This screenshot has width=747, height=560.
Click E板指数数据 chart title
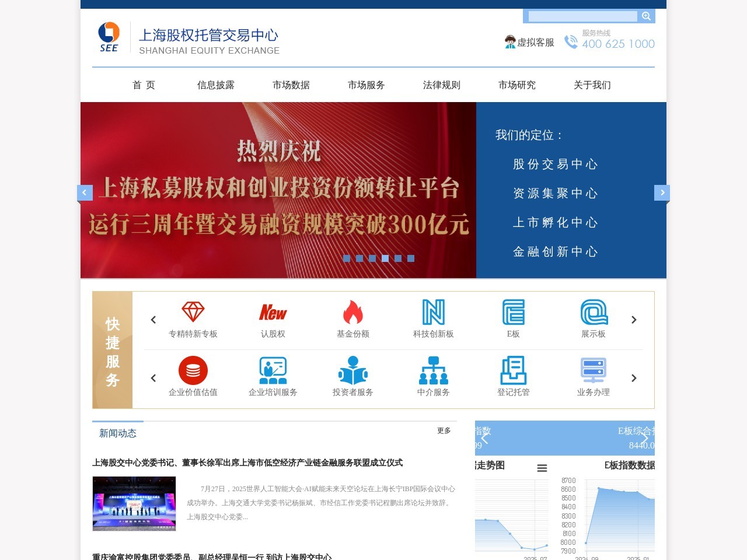630,465
